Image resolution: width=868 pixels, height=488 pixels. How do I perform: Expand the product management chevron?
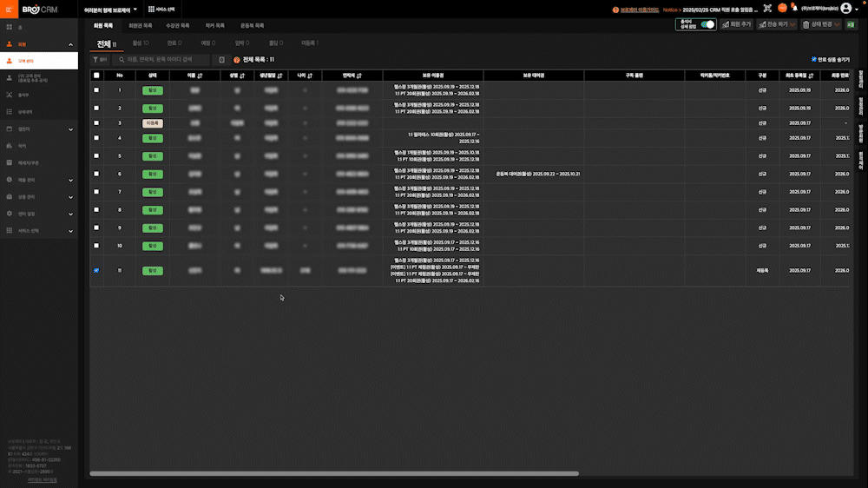pyautogui.click(x=70, y=197)
